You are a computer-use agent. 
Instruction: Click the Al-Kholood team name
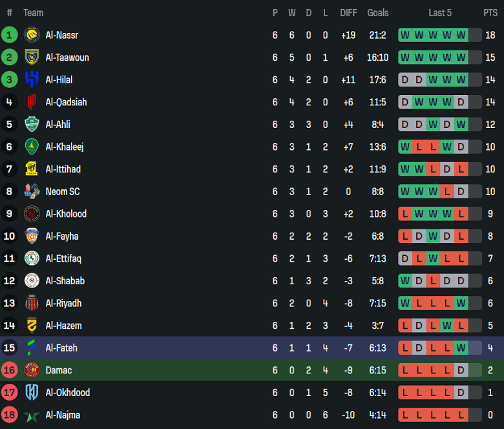point(66,214)
